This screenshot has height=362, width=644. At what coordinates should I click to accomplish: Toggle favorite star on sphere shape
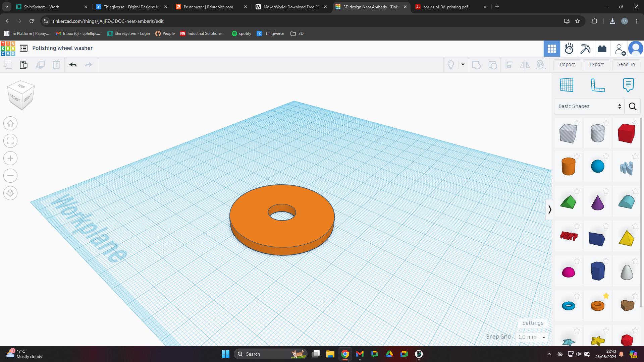606,156
